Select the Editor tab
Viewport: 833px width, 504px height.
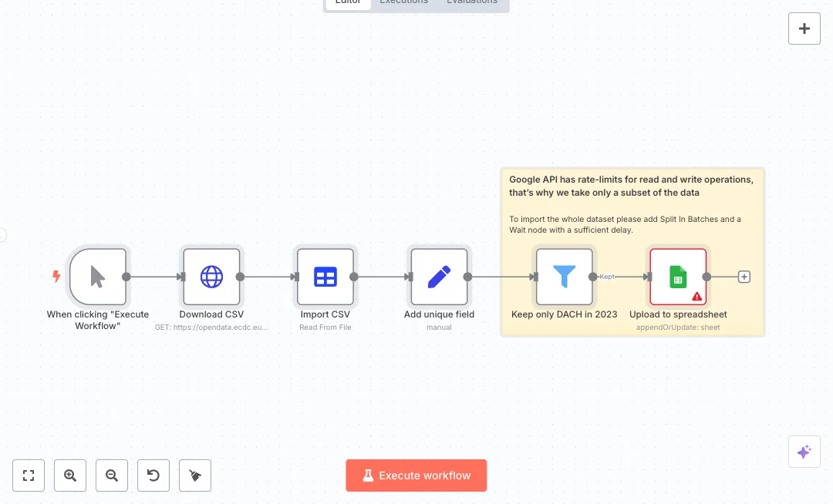348,2
